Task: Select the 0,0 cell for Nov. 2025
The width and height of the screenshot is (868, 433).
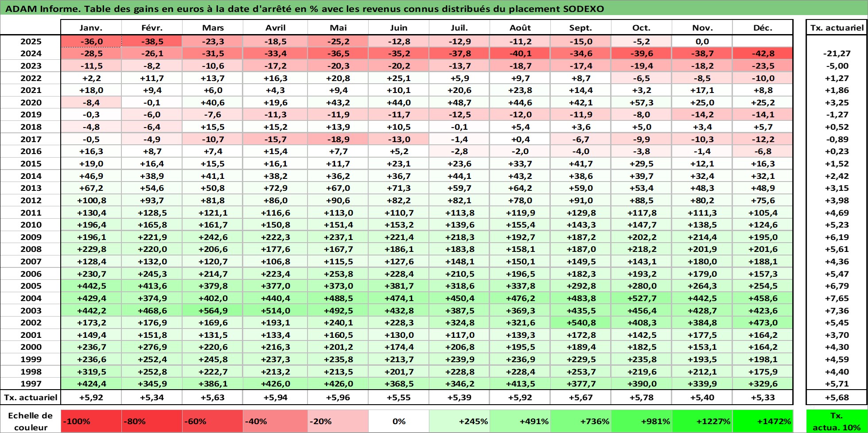Action: coord(702,41)
